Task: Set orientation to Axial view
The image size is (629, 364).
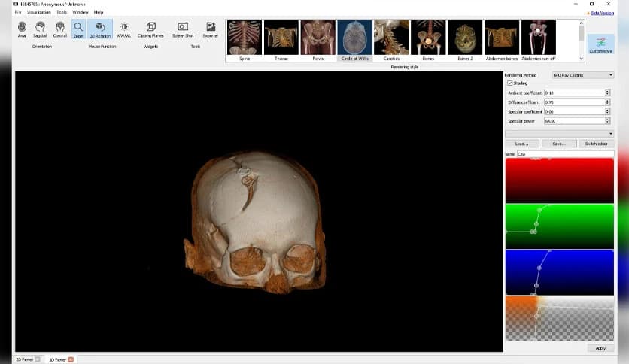Action: 22,29
